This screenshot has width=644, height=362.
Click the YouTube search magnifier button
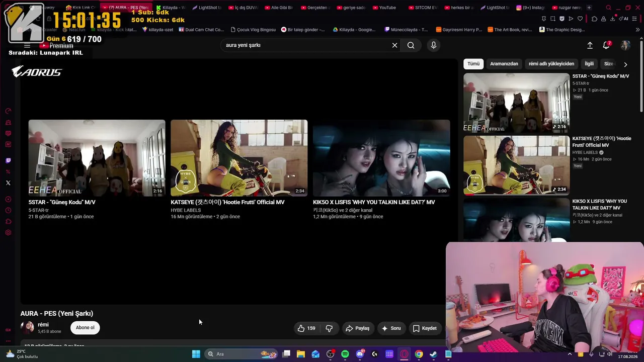point(411,45)
